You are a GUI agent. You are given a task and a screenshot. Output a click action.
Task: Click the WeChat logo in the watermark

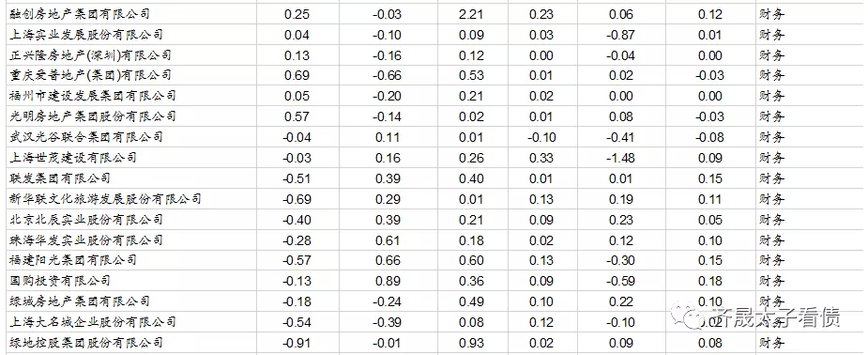(686, 316)
